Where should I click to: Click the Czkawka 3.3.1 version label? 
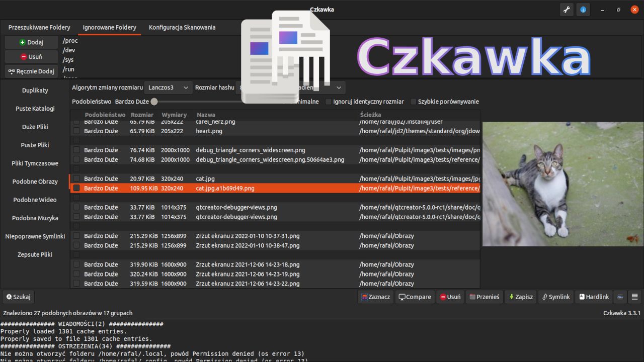click(622, 313)
